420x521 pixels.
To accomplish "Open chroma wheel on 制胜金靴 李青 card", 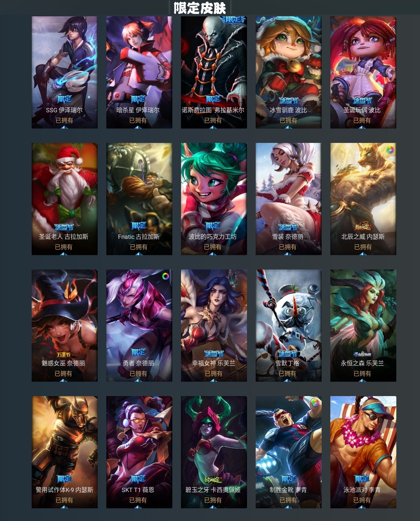I will tap(315, 403).
